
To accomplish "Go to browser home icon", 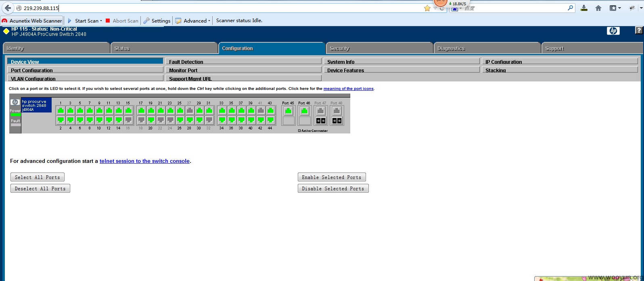I will point(598,8).
